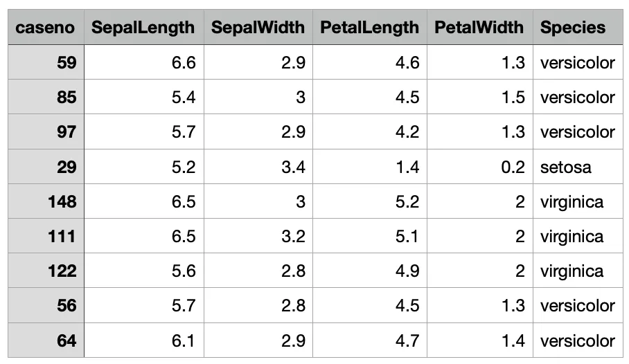Select the PetalWidth cell showing 0.2
The height and width of the screenshot is (364, 629).
(x=479, y=167)
